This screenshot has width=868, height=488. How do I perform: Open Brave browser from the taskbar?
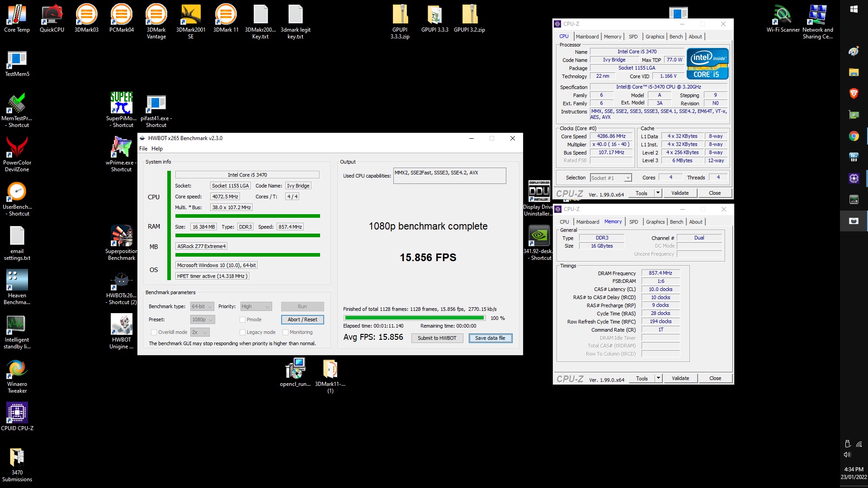tap(854, 94)
